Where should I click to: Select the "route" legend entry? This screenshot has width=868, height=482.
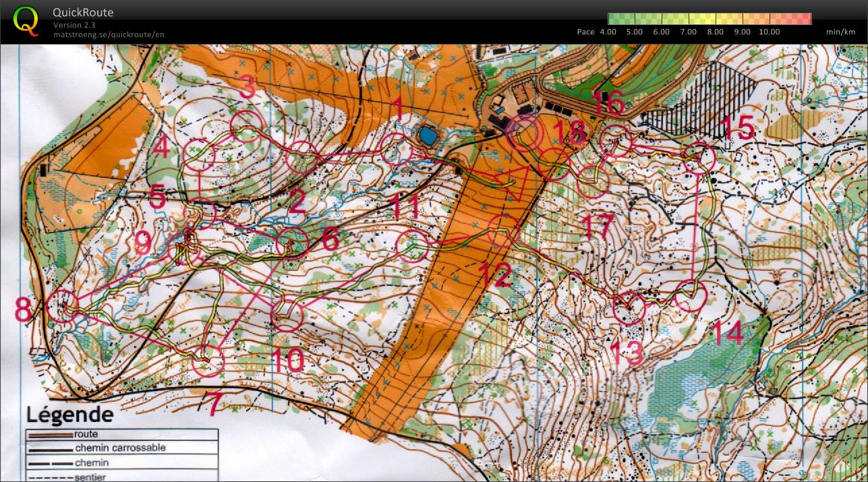[87, 435]
